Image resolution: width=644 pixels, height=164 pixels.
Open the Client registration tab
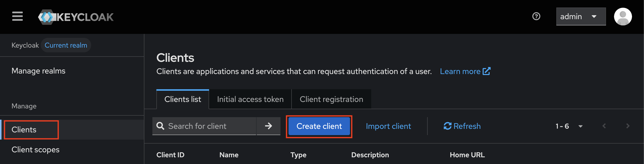click(331, 99)
